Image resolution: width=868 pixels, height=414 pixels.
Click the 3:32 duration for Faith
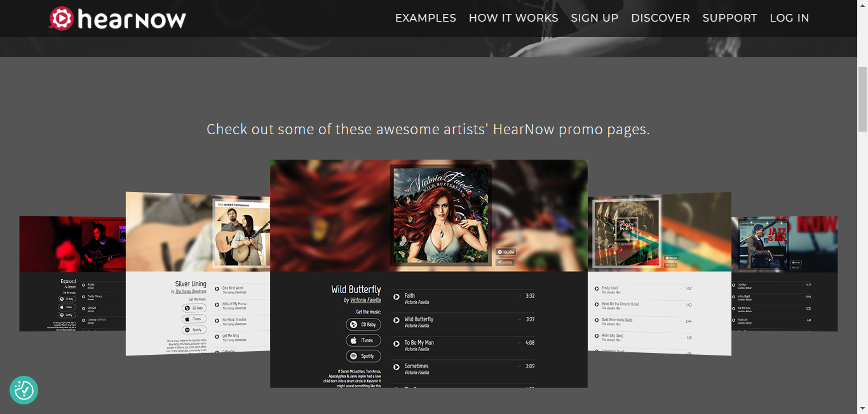[x=530, y=296]
